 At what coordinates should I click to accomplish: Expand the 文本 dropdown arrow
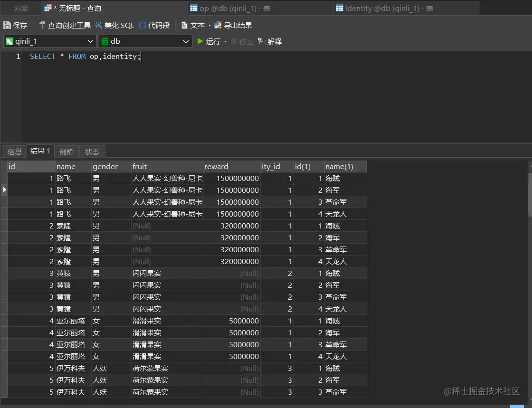click(x=209, y=26)
